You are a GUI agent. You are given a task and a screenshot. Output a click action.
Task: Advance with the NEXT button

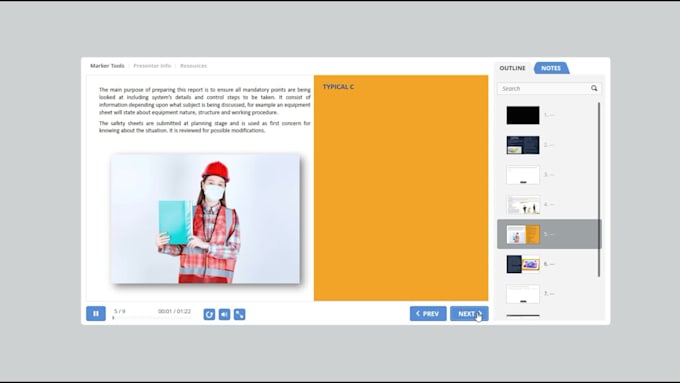[469, 314]
